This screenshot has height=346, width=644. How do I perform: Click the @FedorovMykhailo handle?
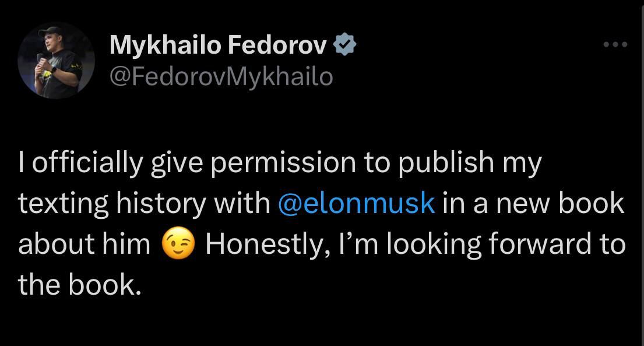pos(221,76)
